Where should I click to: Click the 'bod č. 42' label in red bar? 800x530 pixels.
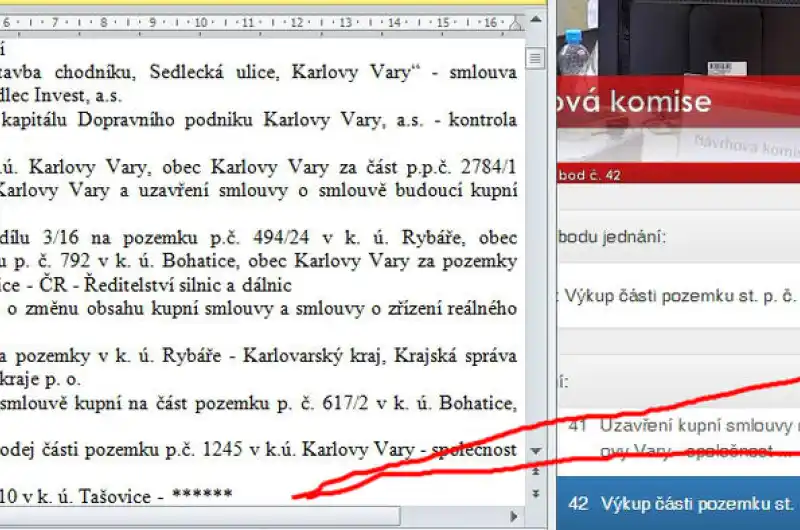tap(590, 175)
